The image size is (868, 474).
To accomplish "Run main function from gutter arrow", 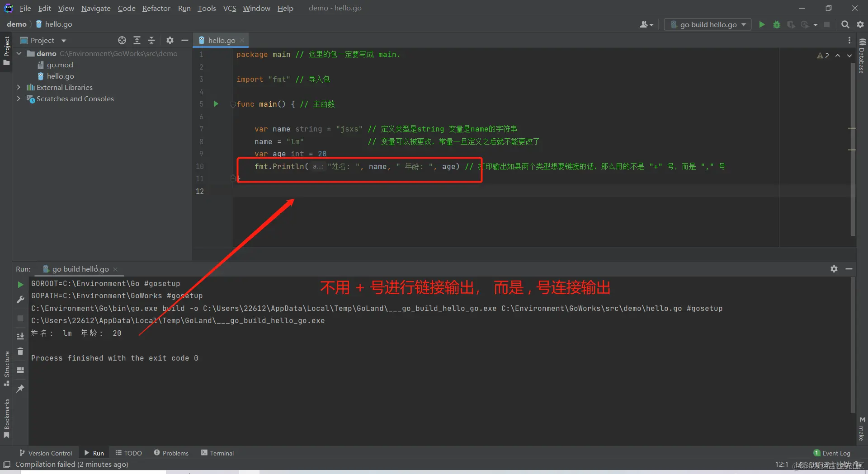I will pyautogui.click(x=216, y=104).
